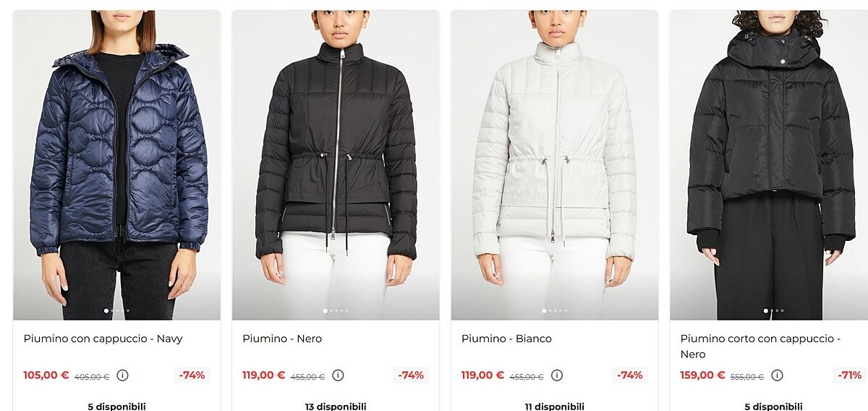Click the "13 disponibili" availability label

point(336,406)
